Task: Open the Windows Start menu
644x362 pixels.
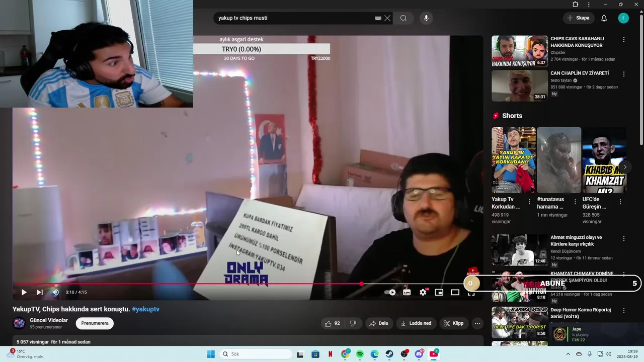Action: (x=211, y=354)
